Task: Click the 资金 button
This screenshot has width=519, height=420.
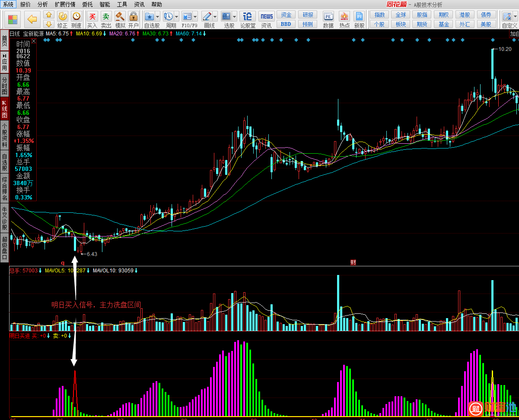Action: 286,15
